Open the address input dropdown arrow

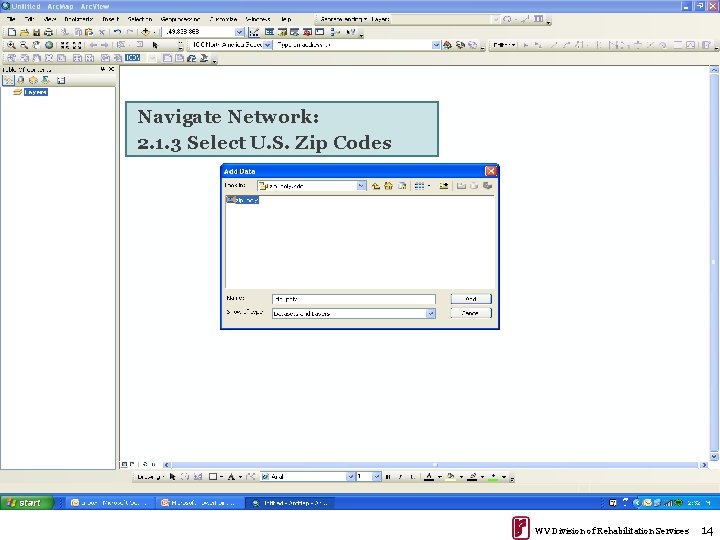(436, 45)
